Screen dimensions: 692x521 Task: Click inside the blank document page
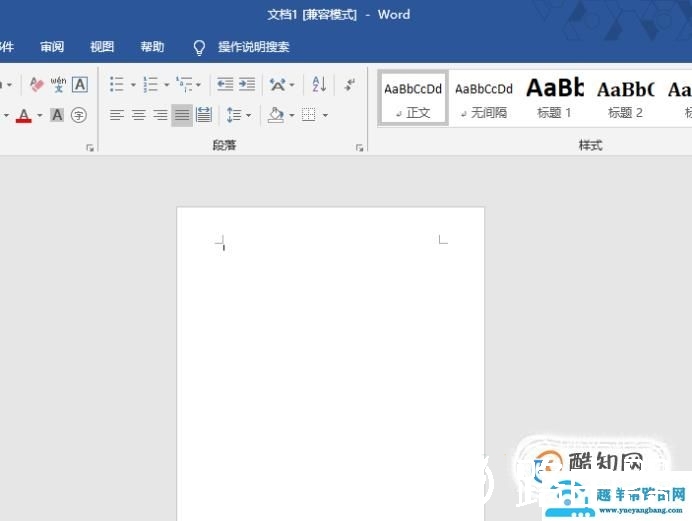[x=331, y=362]
